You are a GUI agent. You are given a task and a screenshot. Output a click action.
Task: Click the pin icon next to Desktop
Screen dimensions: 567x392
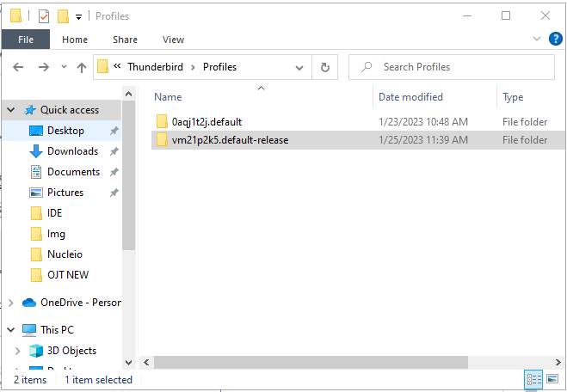(x=114, y=131)
